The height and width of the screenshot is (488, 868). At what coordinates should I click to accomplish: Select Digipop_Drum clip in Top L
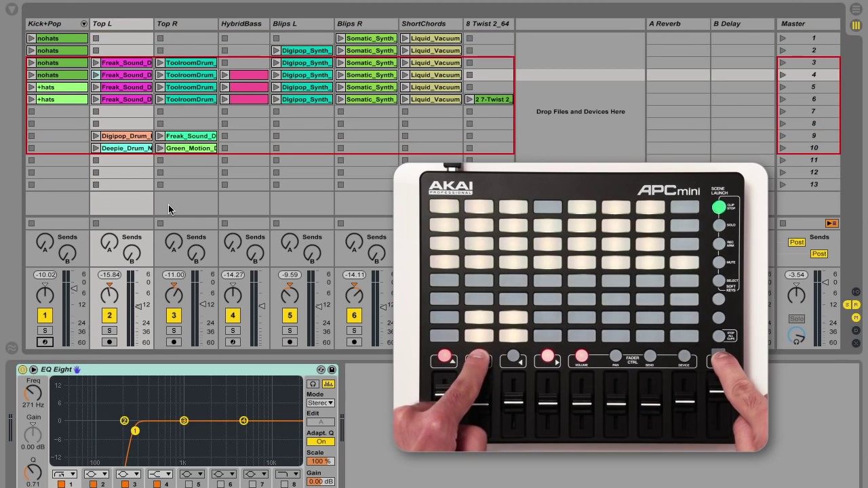tap(126, 136)
